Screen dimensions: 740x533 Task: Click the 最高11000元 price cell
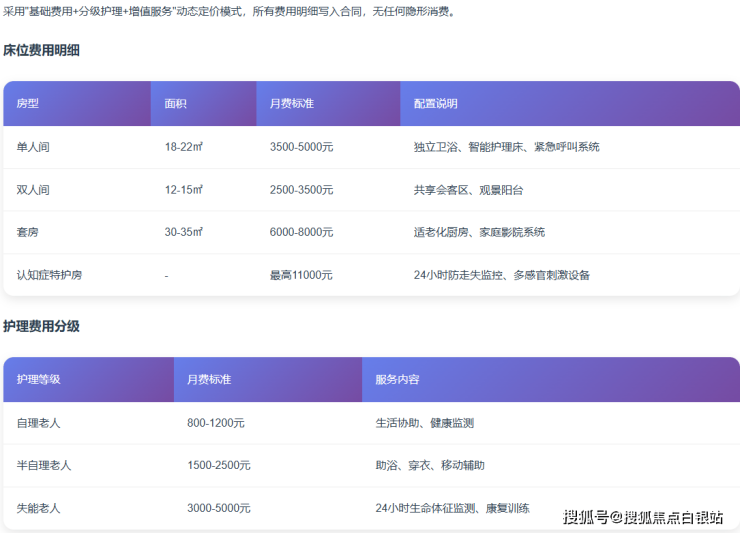tap(301, 275)
